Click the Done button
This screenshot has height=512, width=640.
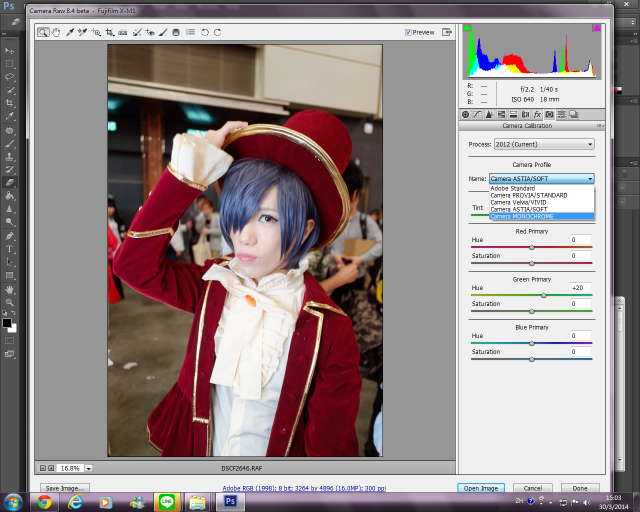[x=580, y=488]
